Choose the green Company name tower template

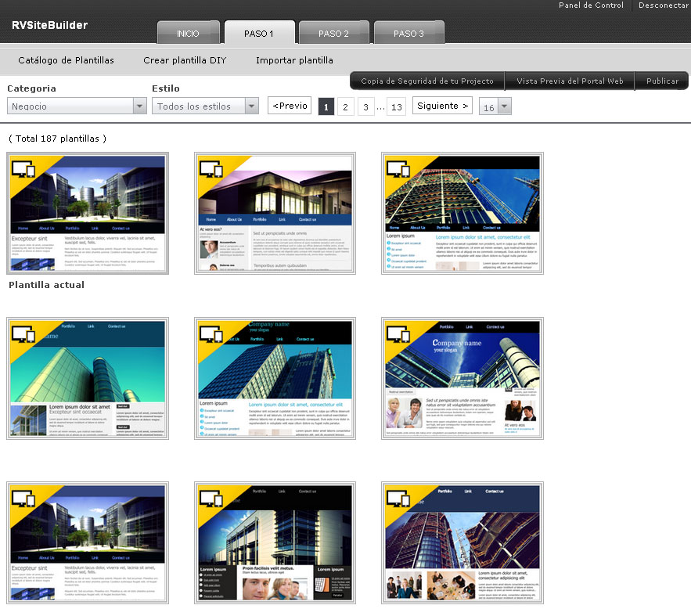pos(275,378)
